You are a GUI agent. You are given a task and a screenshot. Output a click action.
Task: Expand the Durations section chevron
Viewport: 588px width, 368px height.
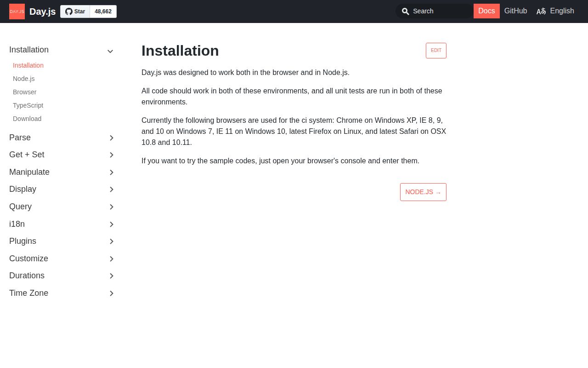pyautogui.click(x=111, y=276)
